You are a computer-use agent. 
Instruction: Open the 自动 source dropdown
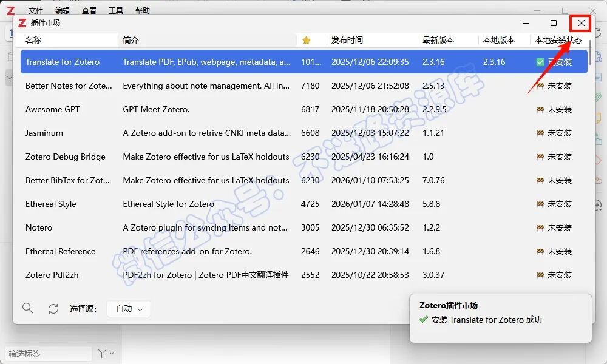129,309
